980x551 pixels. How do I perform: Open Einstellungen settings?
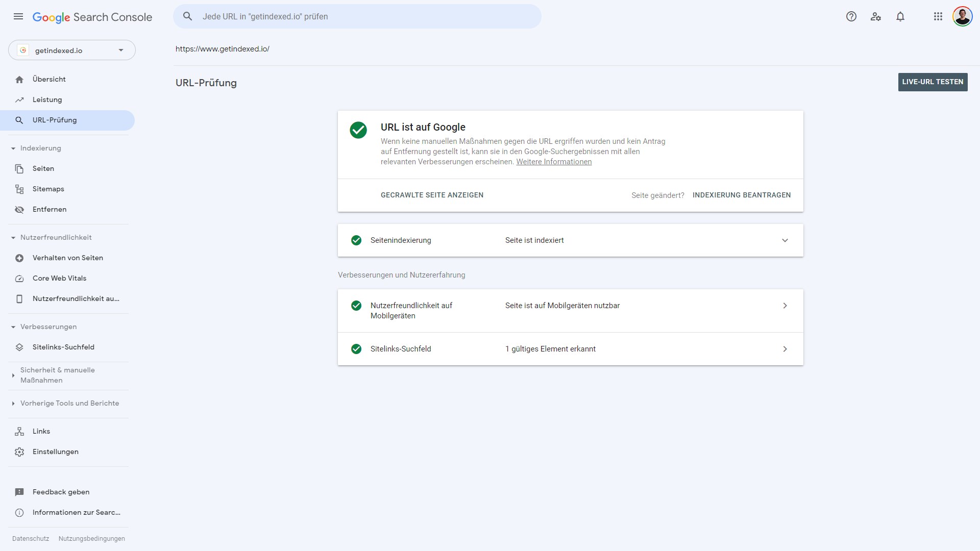click(x=55, y=452)
